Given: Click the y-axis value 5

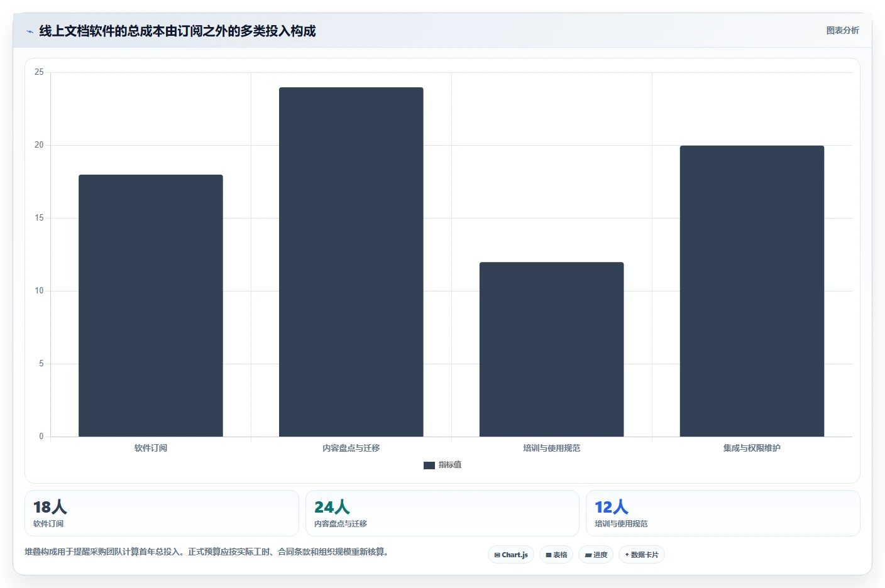Looking at the screenshot, I should pyautogui.click(x=41, y=364).
